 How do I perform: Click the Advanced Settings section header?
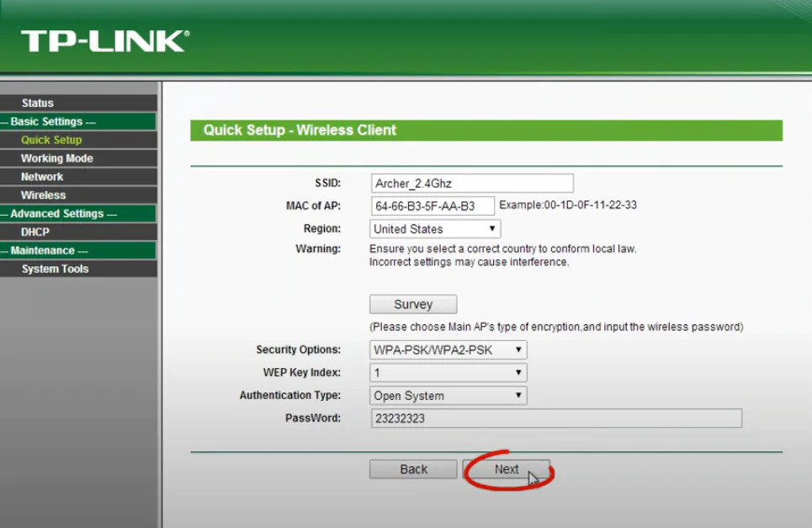pos(78,214)
